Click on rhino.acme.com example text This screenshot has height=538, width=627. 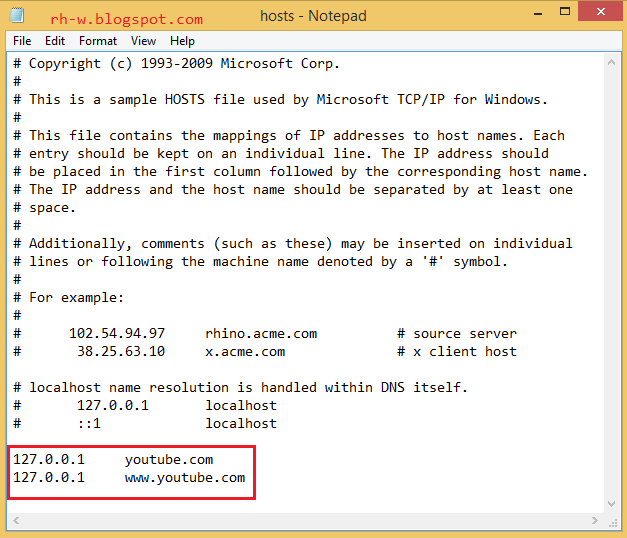261,333
